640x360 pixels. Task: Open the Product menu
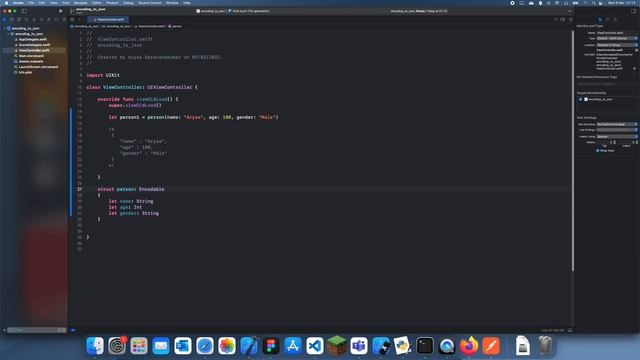point(112,3)
